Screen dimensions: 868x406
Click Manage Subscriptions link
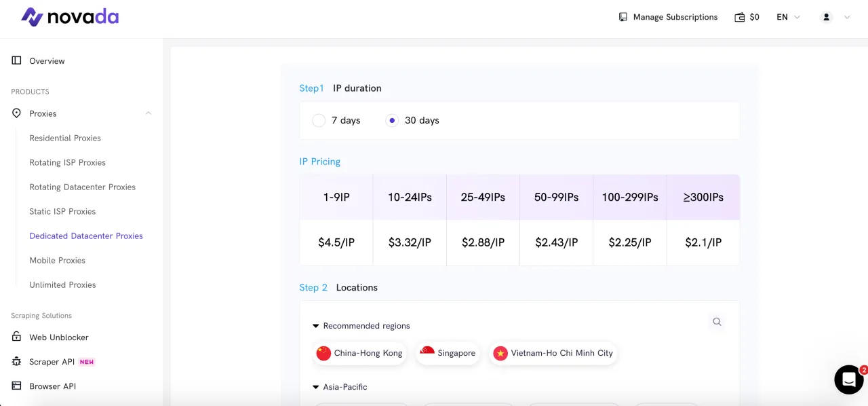click(x=668, y=17)
